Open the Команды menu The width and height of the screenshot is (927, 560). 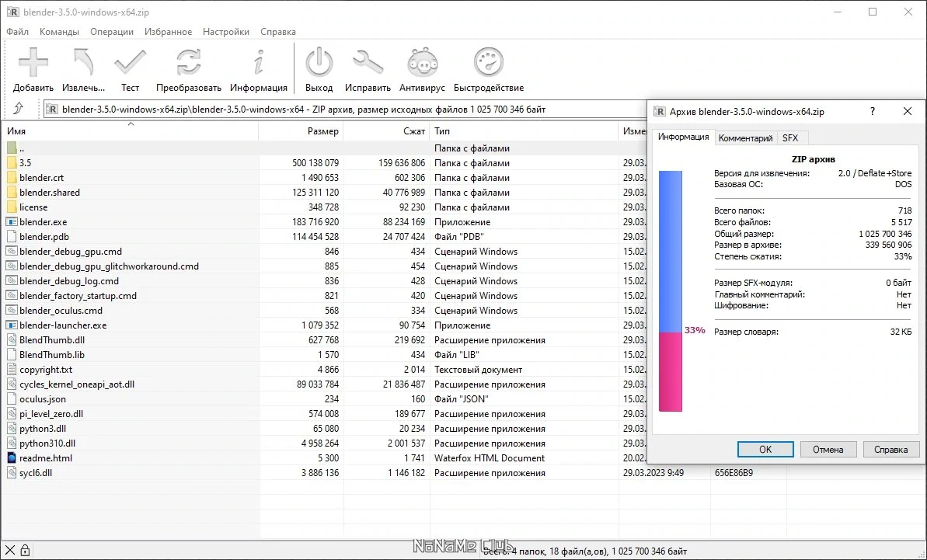click(59, 32)
